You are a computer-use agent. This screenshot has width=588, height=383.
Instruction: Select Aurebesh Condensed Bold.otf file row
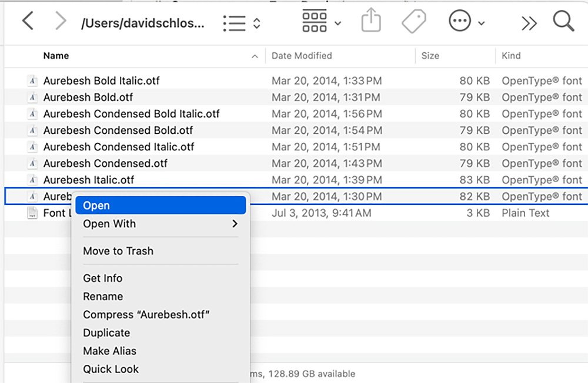[118, 130]
